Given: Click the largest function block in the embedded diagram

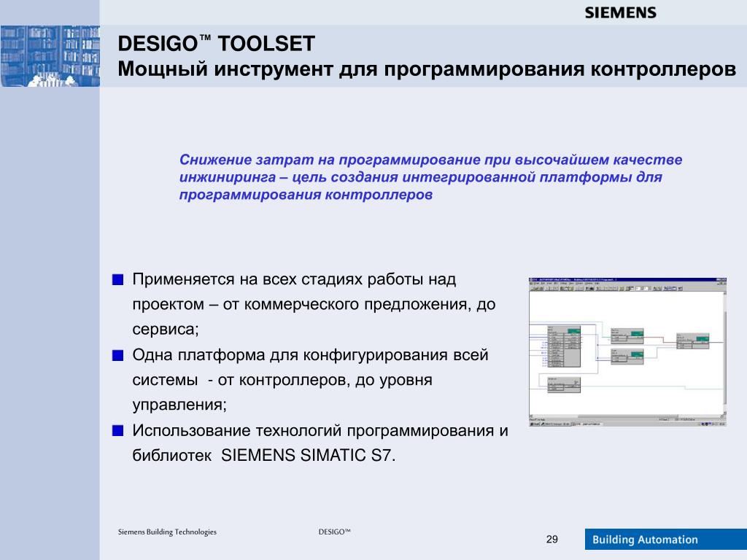Looking at the screenshot, I should coord(564,346).
